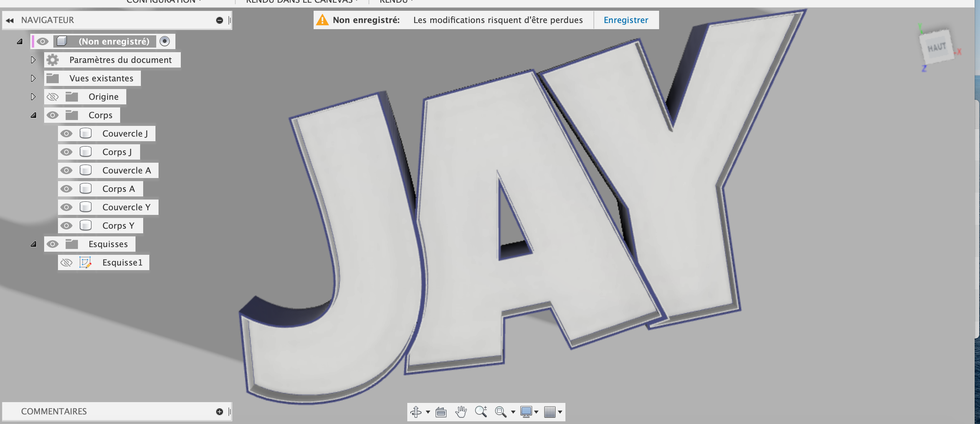The width and height of the screenshot is (980, 424).
Task: Select the Zoom magnifier tool
Action: click(481, 412)
